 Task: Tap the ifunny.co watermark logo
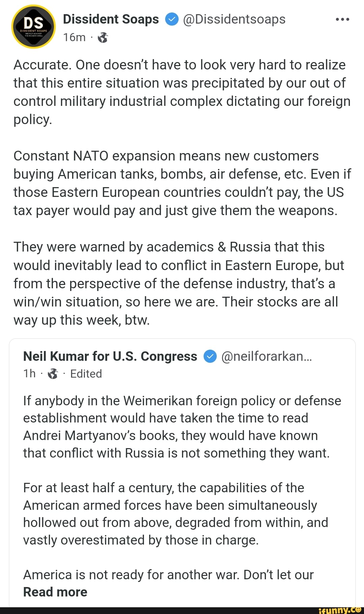click(339, 610)
